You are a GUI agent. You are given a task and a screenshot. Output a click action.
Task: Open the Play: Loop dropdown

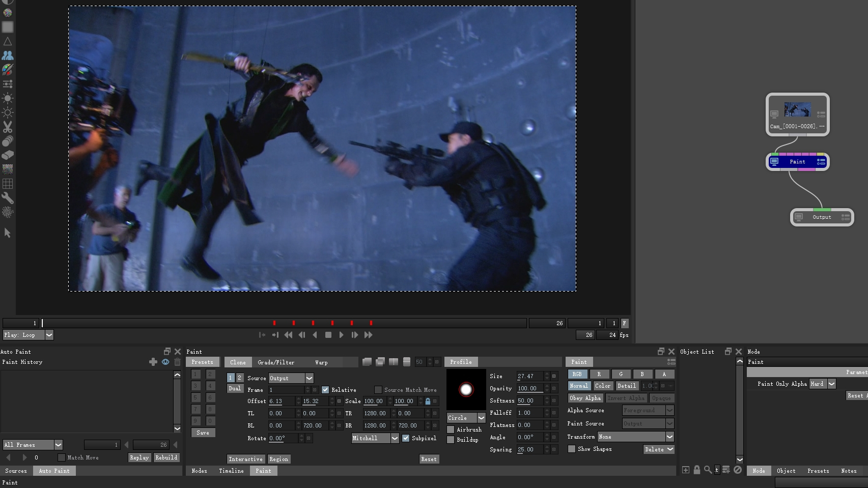pos(28,335)
